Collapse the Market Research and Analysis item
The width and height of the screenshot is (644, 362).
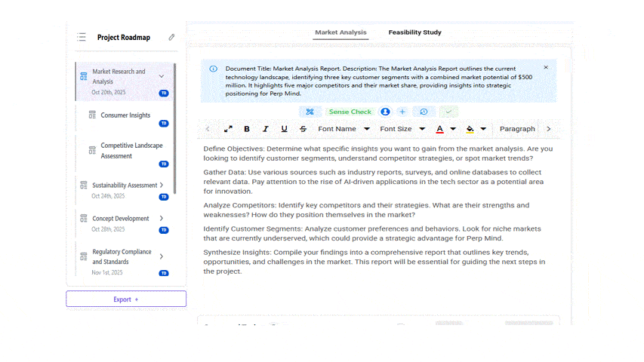(162, 76)
